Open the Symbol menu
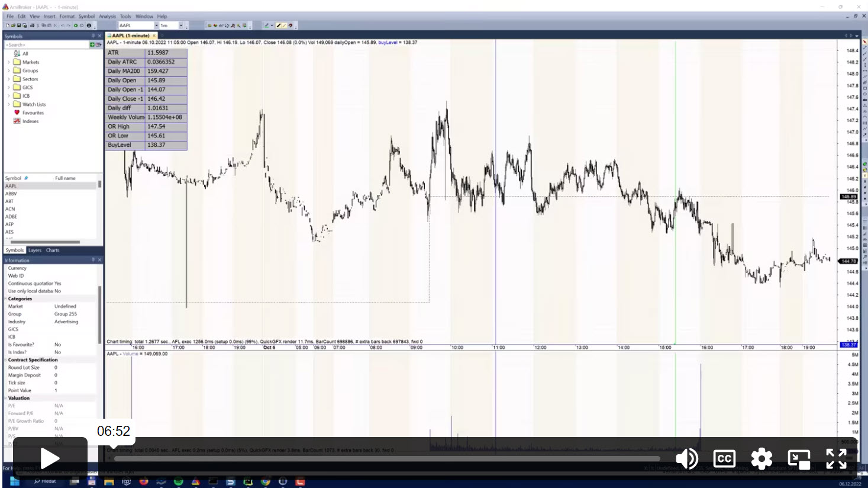Image resolution: width=868 pixels, height=488 pixels. click(86, 17)
